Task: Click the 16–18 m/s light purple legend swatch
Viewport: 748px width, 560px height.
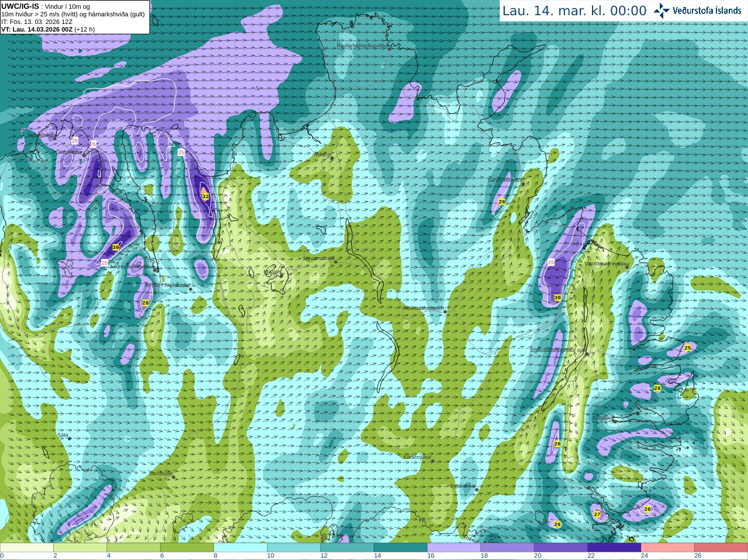Action: (454, 548)
